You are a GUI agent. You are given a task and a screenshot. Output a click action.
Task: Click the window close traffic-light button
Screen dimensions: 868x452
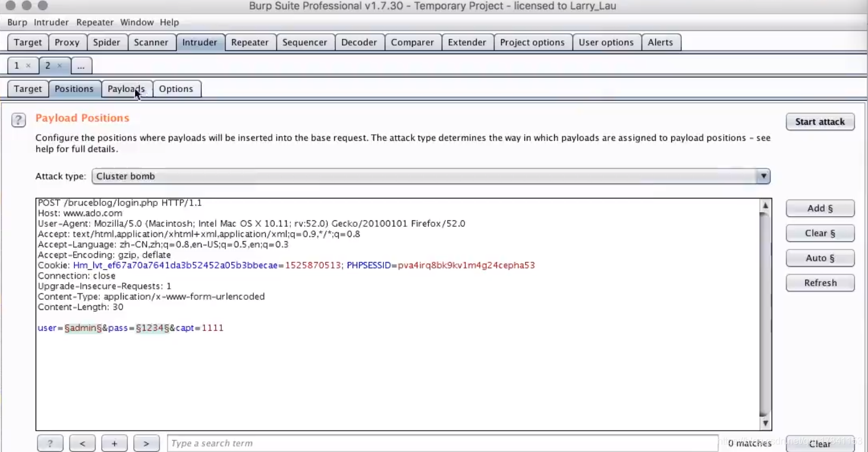[x=11, y=6]
